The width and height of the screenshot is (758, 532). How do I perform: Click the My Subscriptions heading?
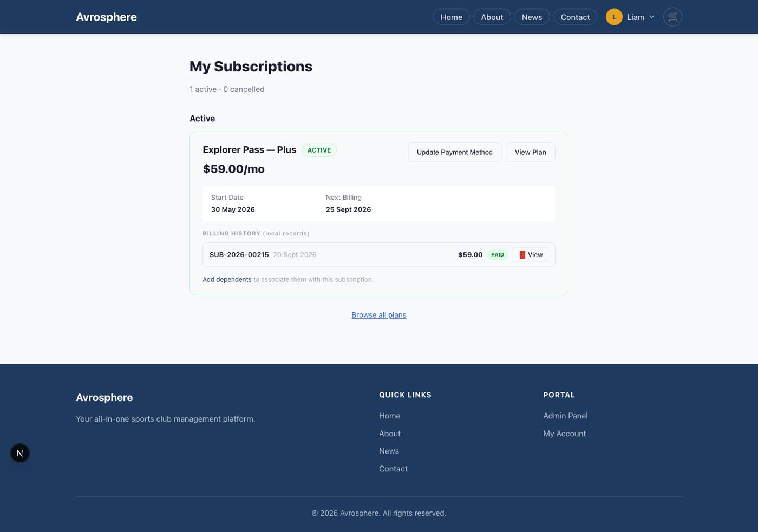(x=251, y=67)
